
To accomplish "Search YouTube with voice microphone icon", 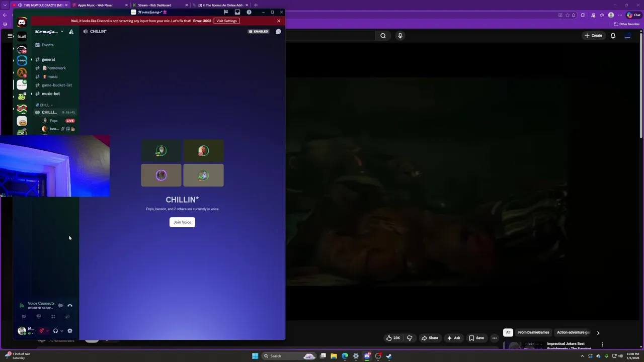I will (400, 36).
